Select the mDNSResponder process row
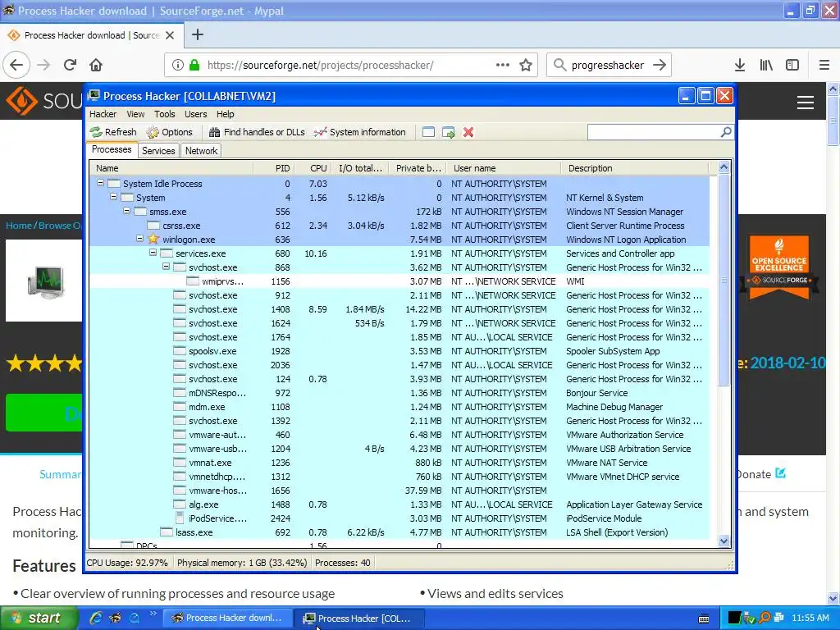 pyautogui.click(x=399, y=393)
